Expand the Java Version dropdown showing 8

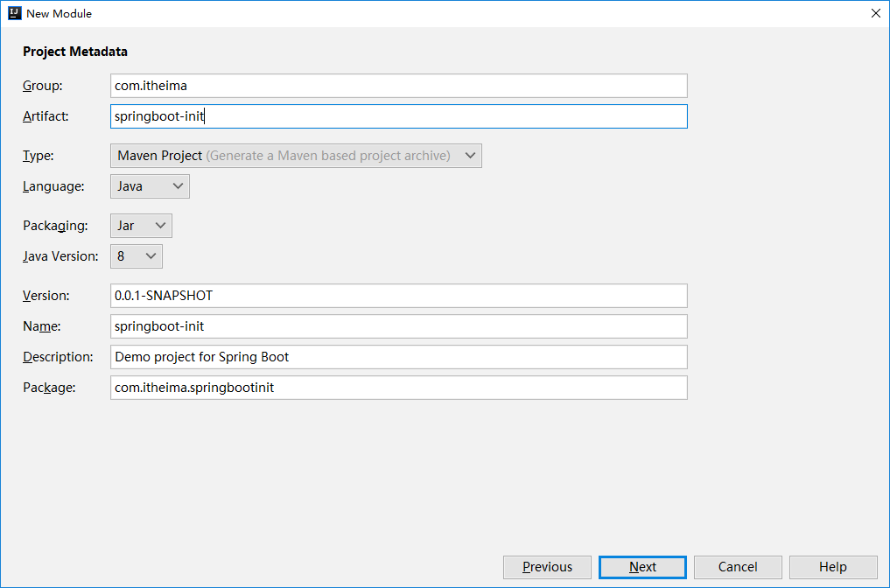coord(137,256)
